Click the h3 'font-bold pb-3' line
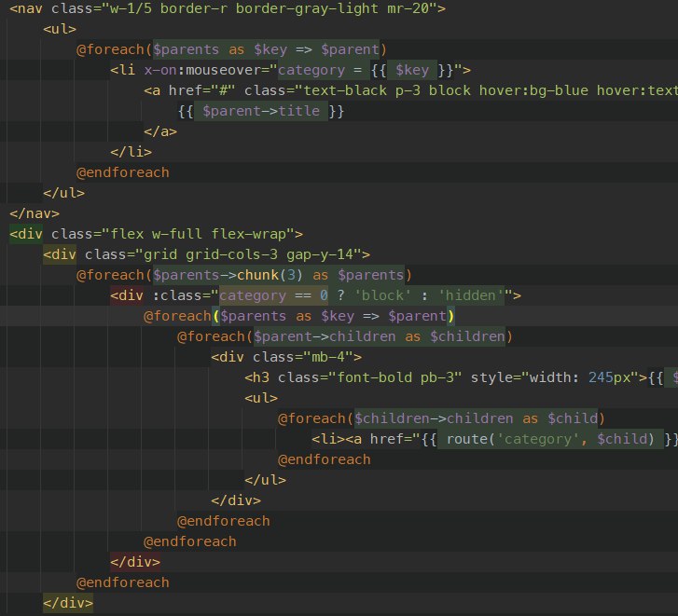The height and width of the screenshot is (616, 678). point(461,377)
